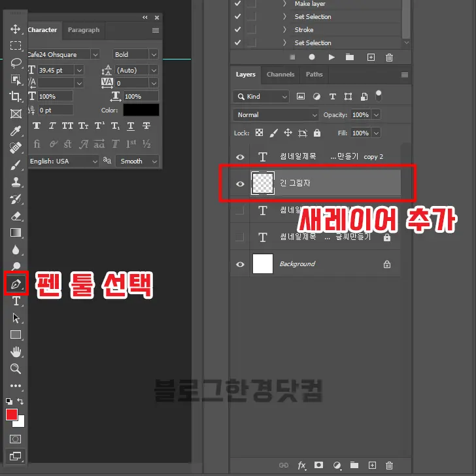The image size is (476, 476).
Task: Add a layer mask
Action: tap(318, 465)
